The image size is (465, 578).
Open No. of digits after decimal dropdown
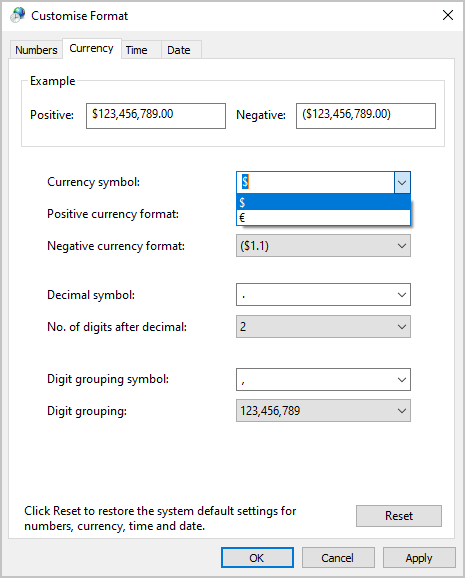point(323,327)
